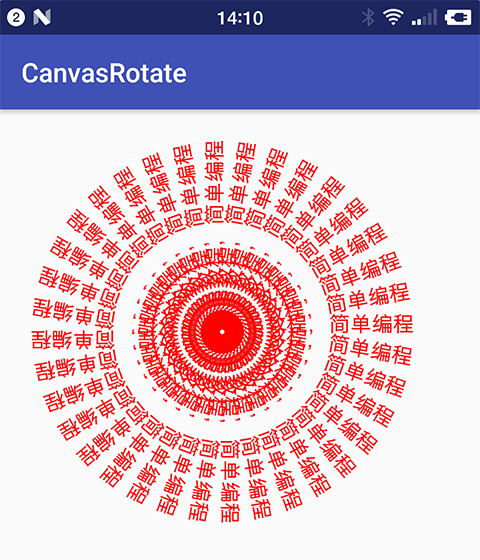This screenshot has width=480, height=560.
Task: Tap the blank gray canvas below the drawing
Action: [240, 541]
